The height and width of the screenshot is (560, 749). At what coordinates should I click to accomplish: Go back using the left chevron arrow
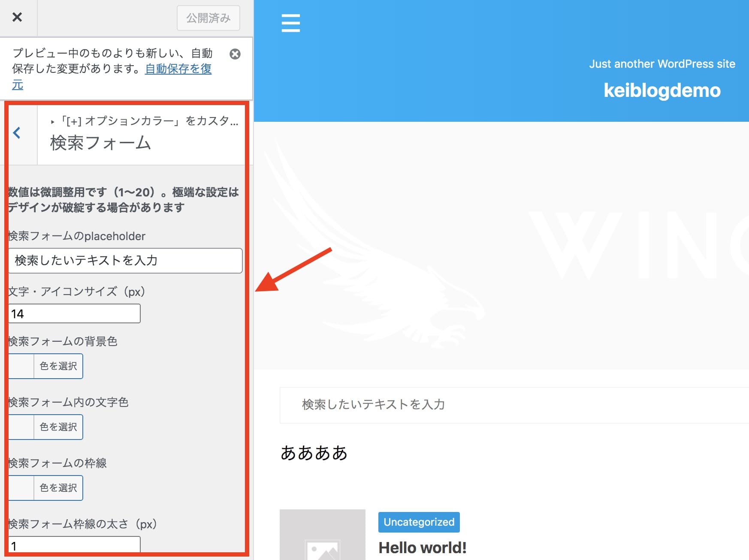[17, 133]
